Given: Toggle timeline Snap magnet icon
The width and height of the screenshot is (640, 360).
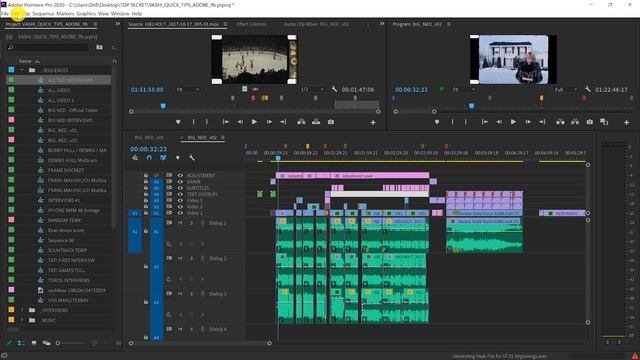Looking at the screenshot, I should coord(149,158).
